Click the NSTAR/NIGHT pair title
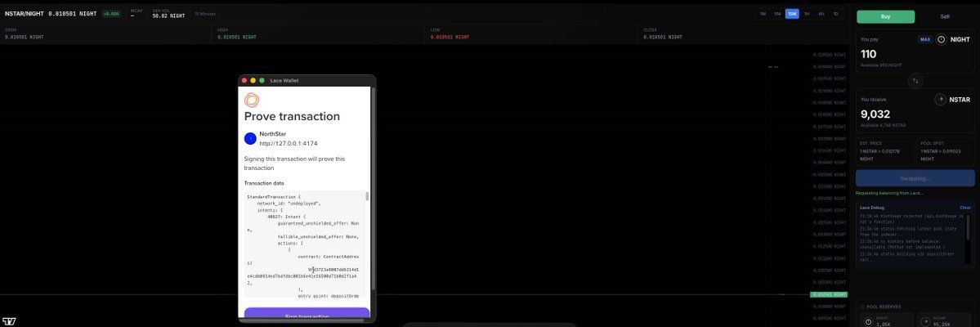Screen dimensions: 980x327 click(x=24, y=13)
